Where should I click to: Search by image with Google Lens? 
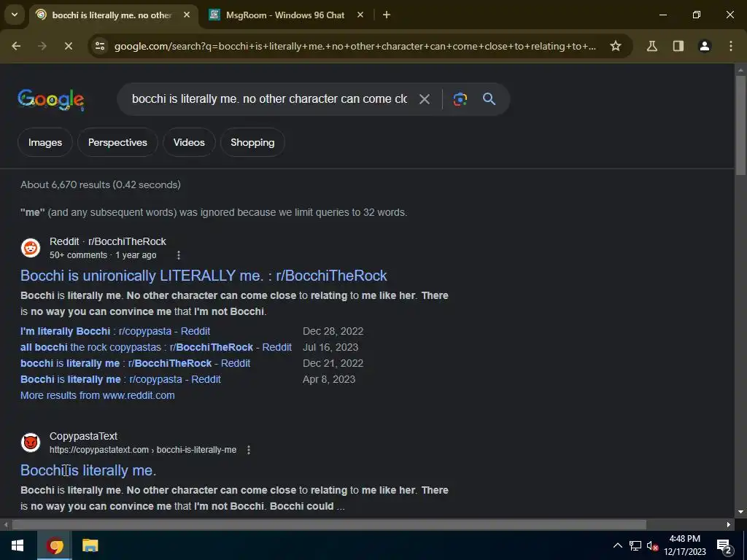(x=460, y=99)
